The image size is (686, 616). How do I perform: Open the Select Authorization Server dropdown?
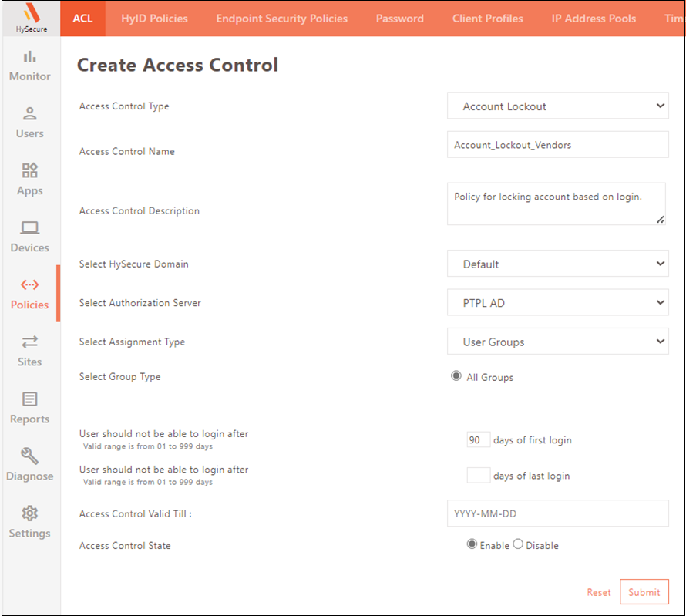tap(557, 303)
